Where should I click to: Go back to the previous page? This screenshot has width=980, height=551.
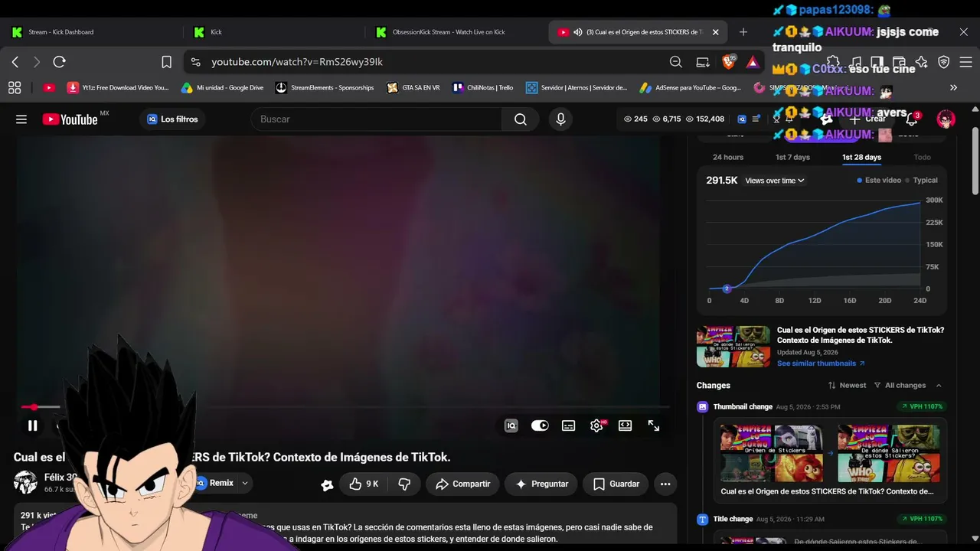tap(15, 62)
